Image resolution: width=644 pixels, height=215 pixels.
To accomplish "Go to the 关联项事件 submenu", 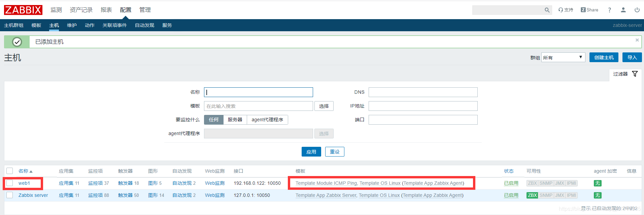I will click(115, 25).
